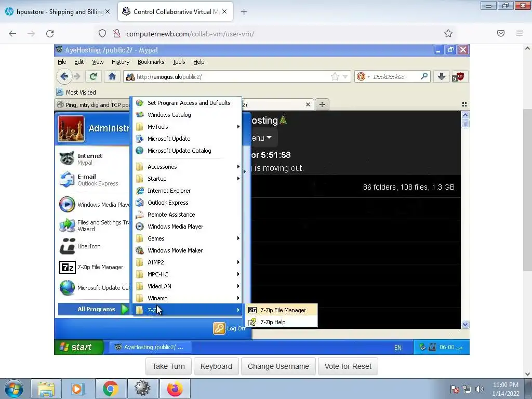This screenshot has height=399, width=532.
Task: Open the DuckDuckGo search engine dropdown
Action: 368,77
